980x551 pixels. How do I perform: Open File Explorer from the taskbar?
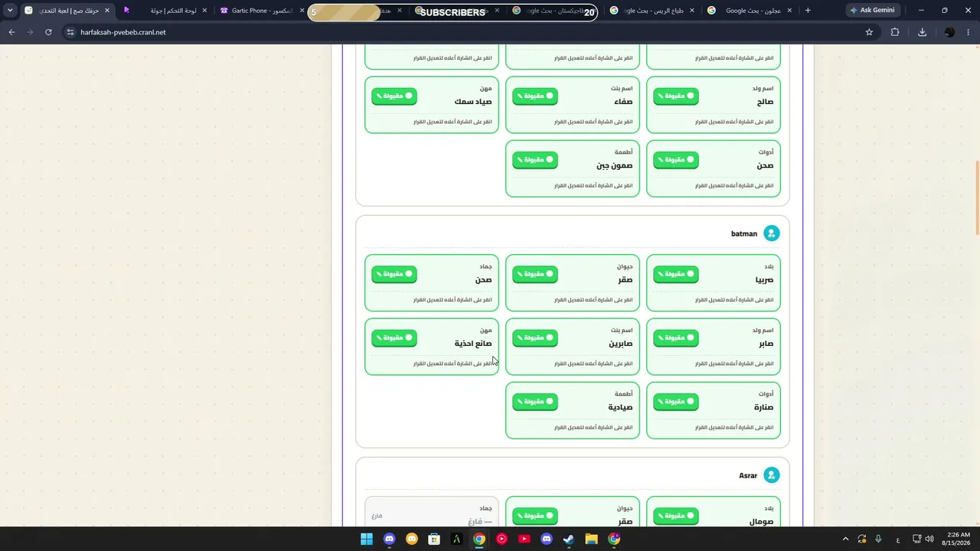pos(591,539)
